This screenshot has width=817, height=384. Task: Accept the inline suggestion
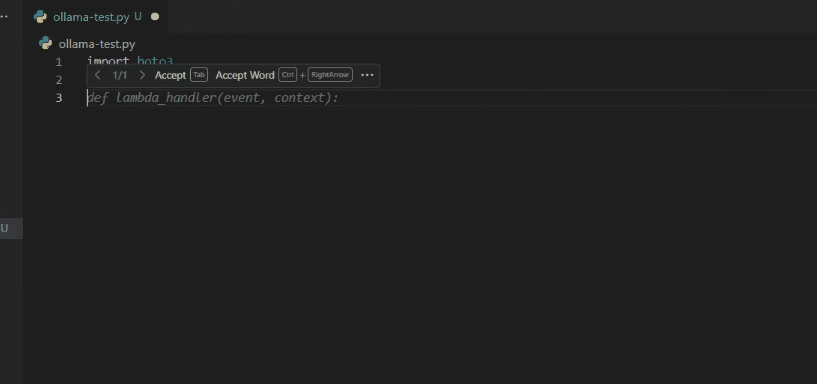coord(170,75)
